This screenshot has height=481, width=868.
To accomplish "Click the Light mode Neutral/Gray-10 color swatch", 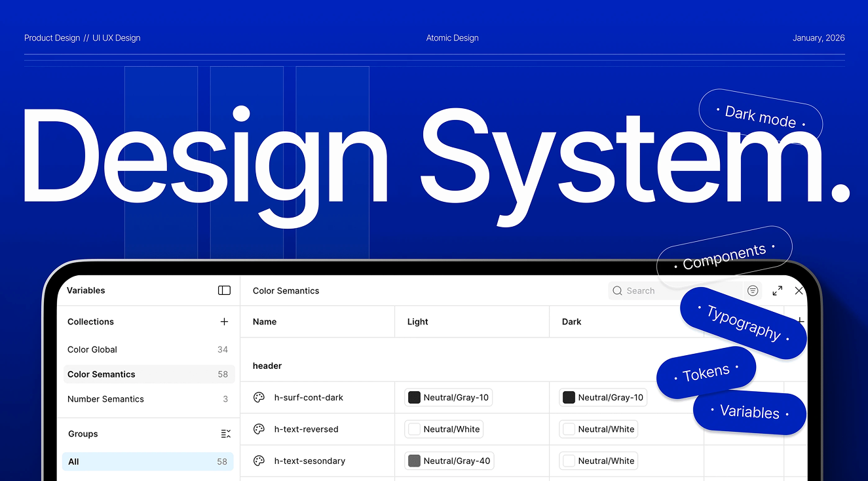I will click(414, 398).
